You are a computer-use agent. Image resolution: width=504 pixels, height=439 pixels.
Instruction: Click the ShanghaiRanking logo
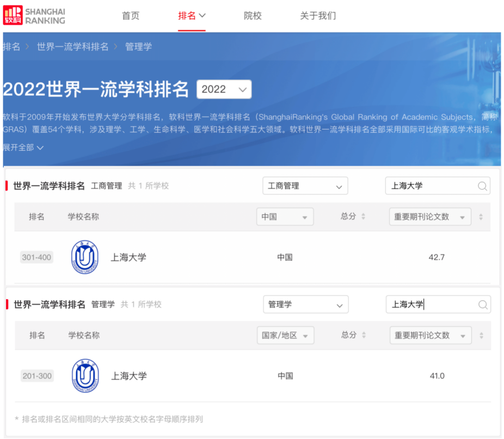(x=34, y=15)
